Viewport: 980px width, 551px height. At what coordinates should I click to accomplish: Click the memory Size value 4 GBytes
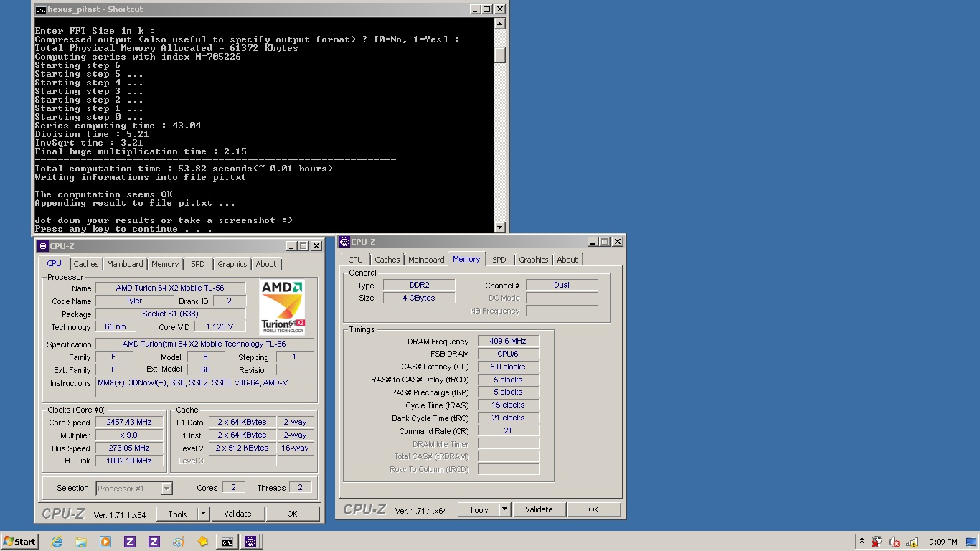[x=419, y=298]
